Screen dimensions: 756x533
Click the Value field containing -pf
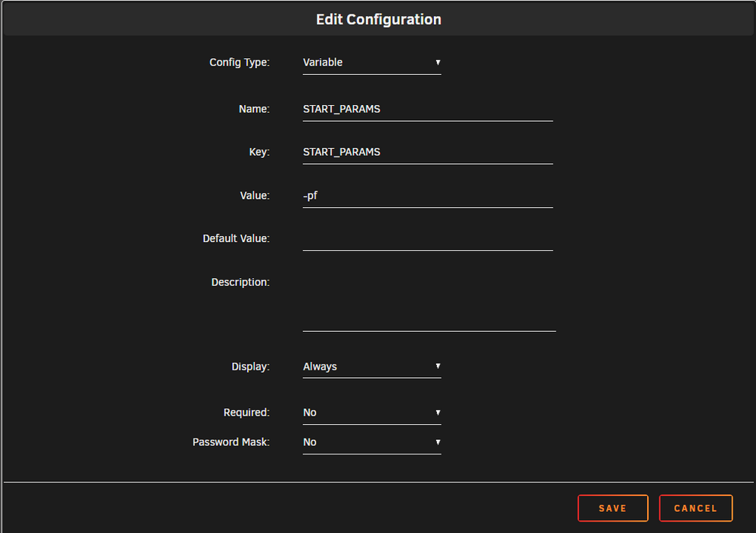pyautogui.click(x=428, y=196)
